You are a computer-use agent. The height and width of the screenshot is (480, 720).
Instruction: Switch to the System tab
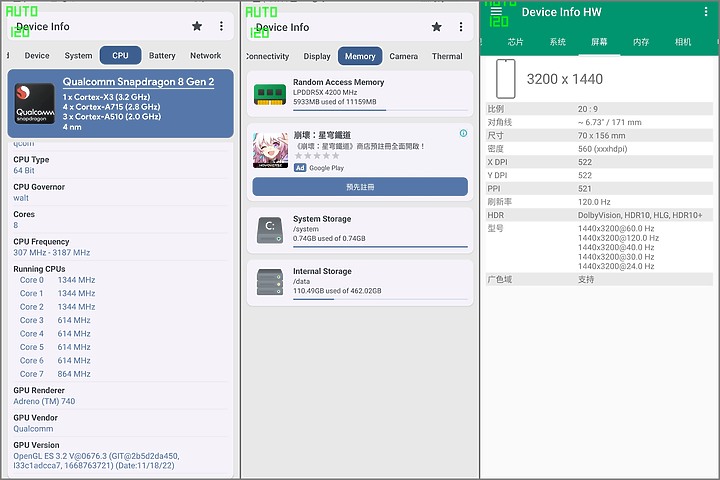click(78, 56)
